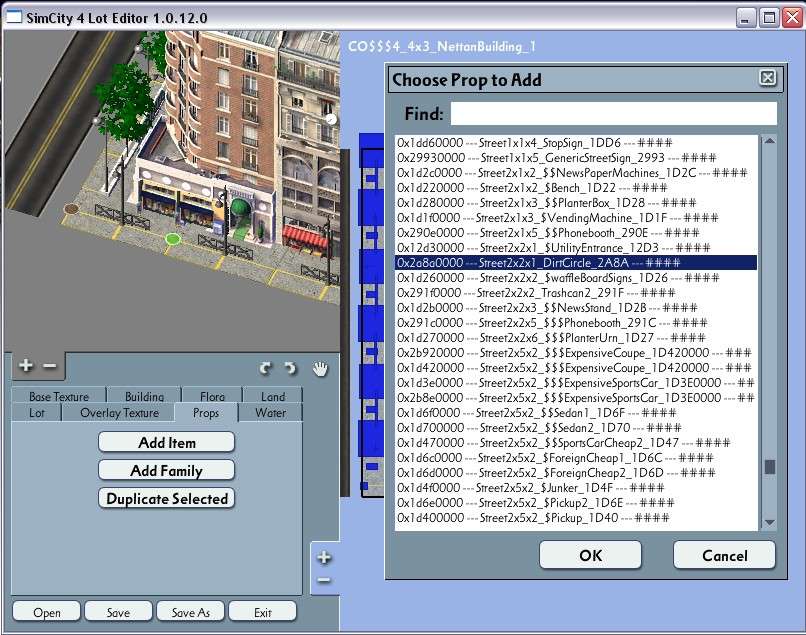
Task: Select $VendingMachine_1D1F prop
Action: (x=576, y=217)
